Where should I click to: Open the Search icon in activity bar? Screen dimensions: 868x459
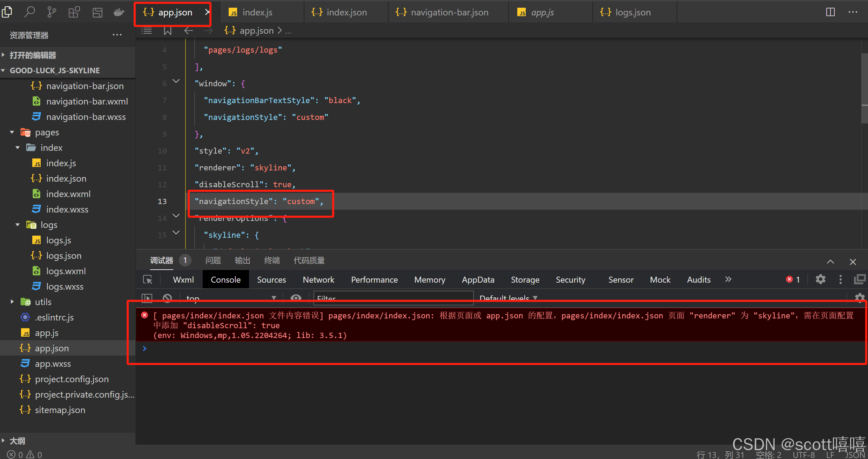[x=29, y=12]
